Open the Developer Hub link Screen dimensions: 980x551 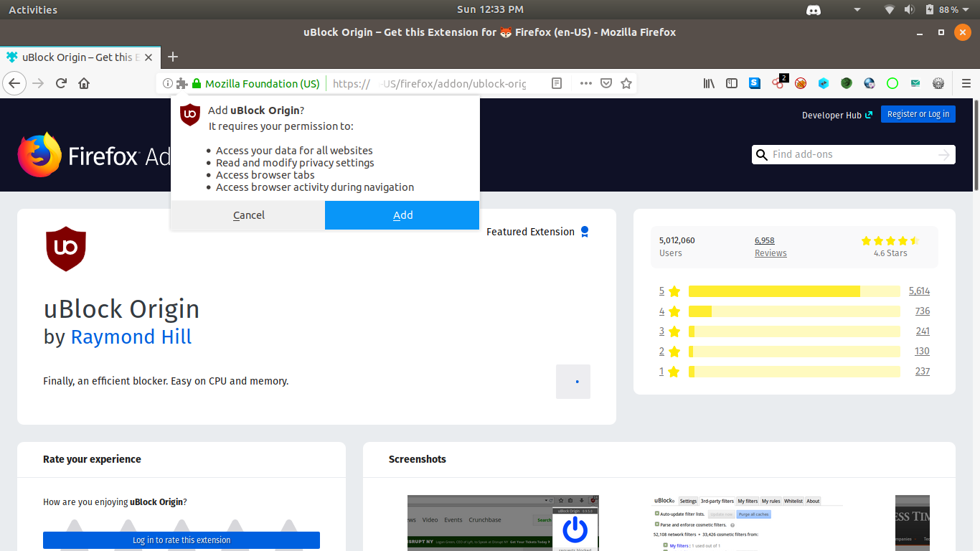coord(837,115)
